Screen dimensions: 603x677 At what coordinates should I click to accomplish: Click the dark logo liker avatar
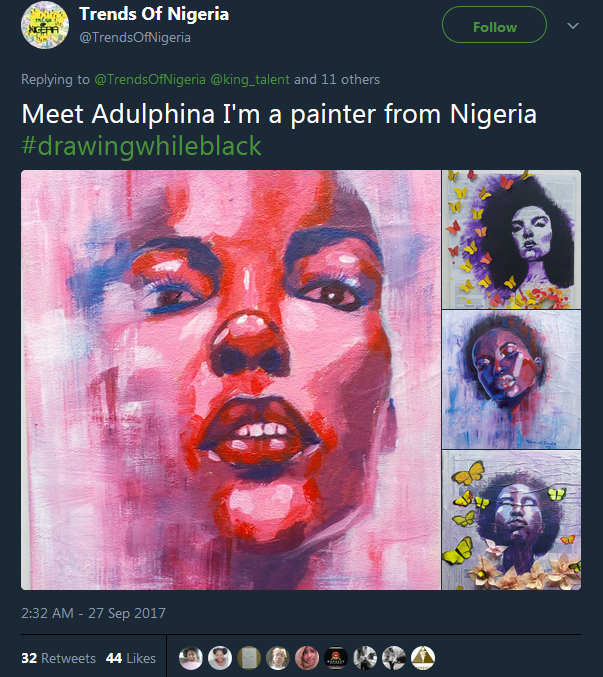click(x=336, y=657)
